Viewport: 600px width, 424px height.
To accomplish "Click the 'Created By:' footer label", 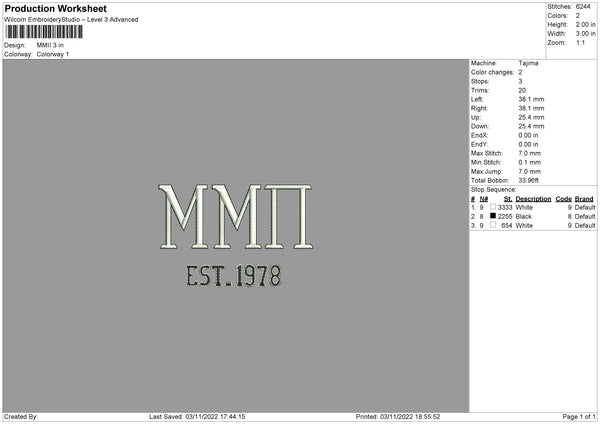I will [21, 417].
